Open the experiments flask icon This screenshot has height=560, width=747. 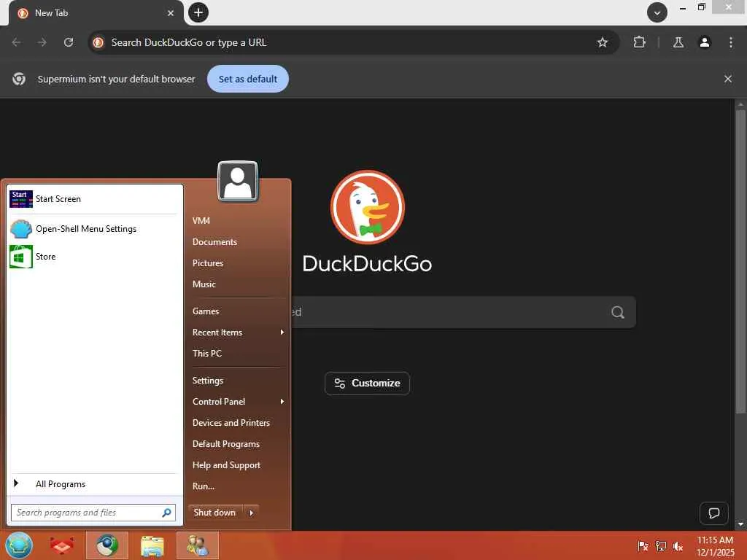pyautogui.click(x=678, y=42)
